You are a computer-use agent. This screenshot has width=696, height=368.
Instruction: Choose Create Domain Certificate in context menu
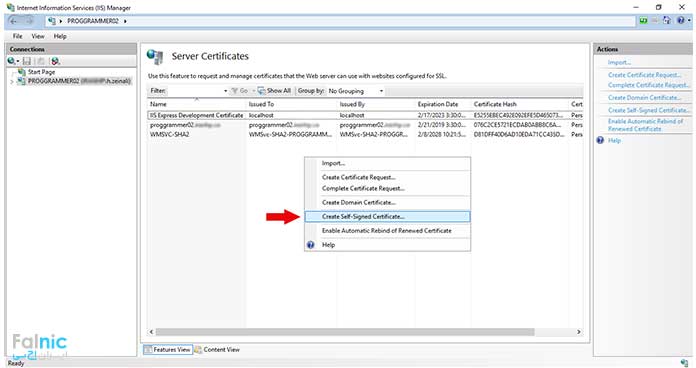click(x=387, y=202)
